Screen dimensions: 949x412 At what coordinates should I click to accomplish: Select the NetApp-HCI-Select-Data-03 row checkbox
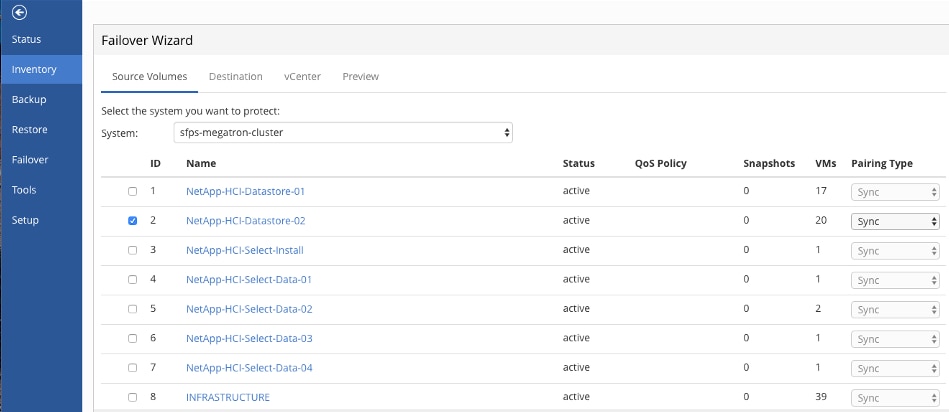[x=133, y=339]
